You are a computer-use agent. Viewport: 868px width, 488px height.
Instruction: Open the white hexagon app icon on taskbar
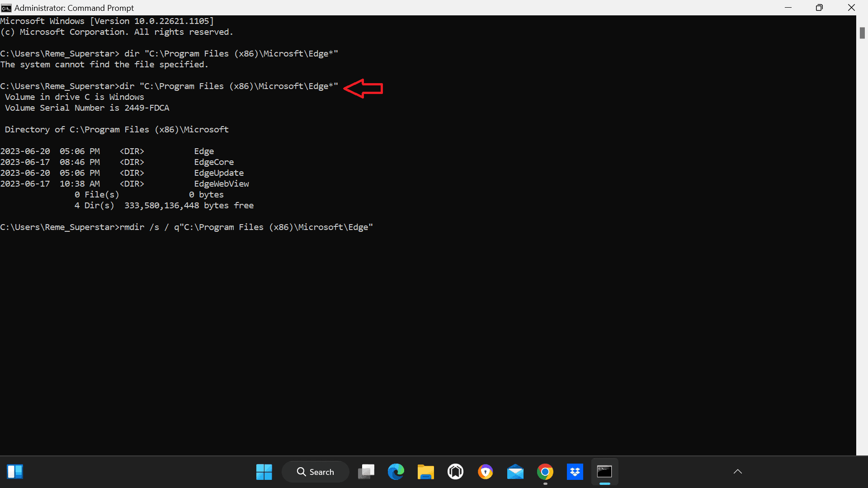coord(456,472)
